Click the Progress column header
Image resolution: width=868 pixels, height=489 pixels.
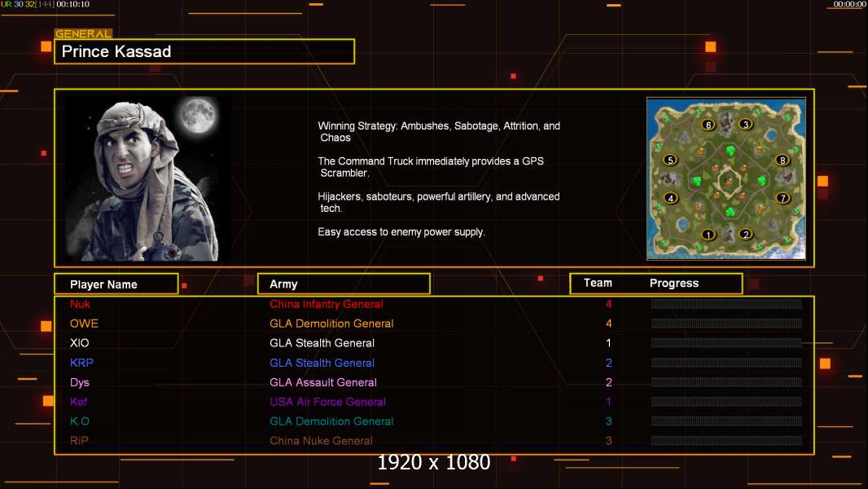674,283
